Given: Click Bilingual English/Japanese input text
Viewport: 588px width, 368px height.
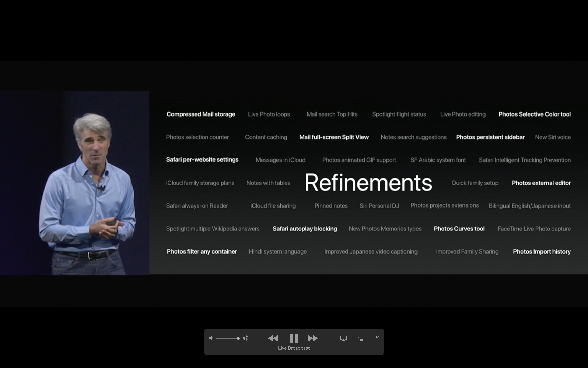Looking at the screenshot, I should [x=530, y=206].
